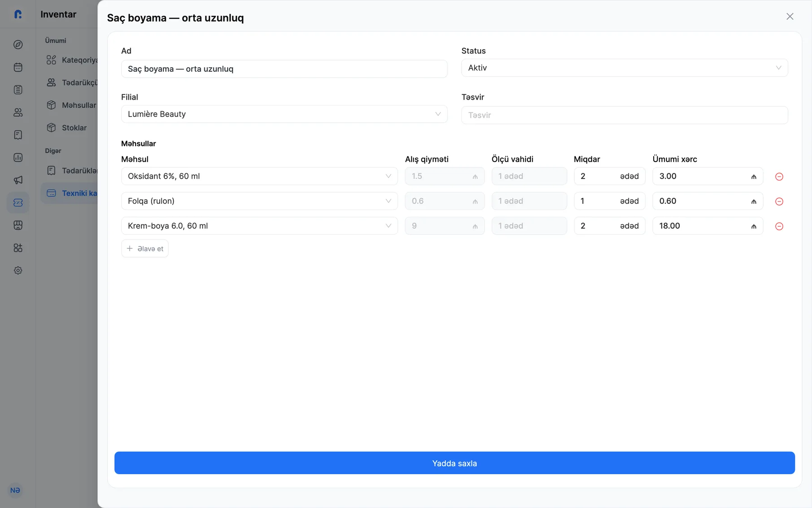812x508 pixels.
Task: Open the settings gear icon in sidebar
Action: [18, 270]
